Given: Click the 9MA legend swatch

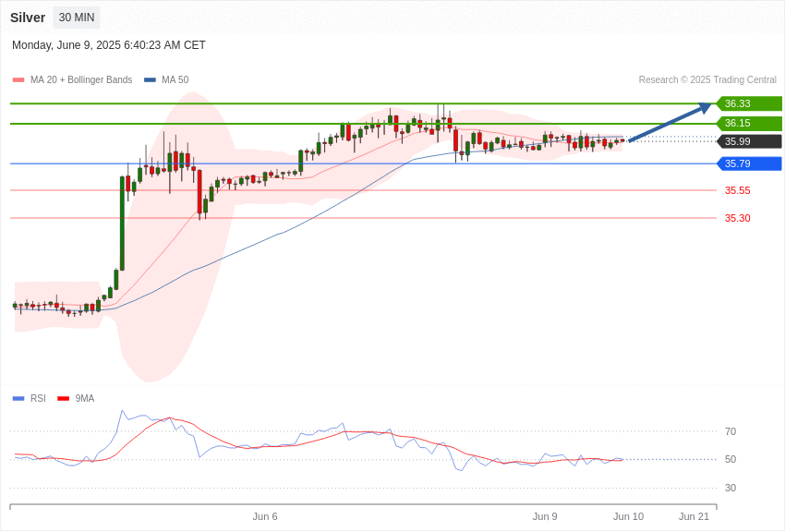Looking at the screenshot, I should (64, 398).
